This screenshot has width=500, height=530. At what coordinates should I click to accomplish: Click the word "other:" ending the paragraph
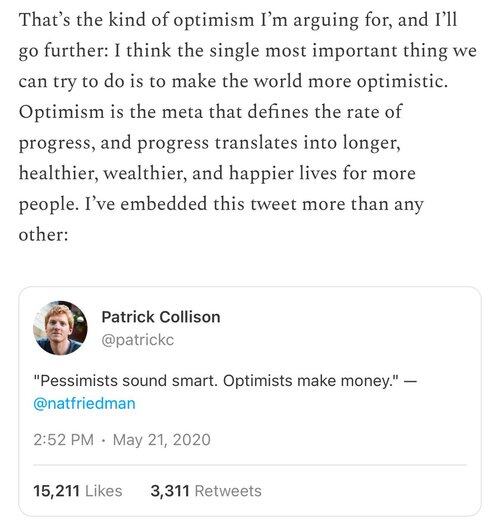43,235
